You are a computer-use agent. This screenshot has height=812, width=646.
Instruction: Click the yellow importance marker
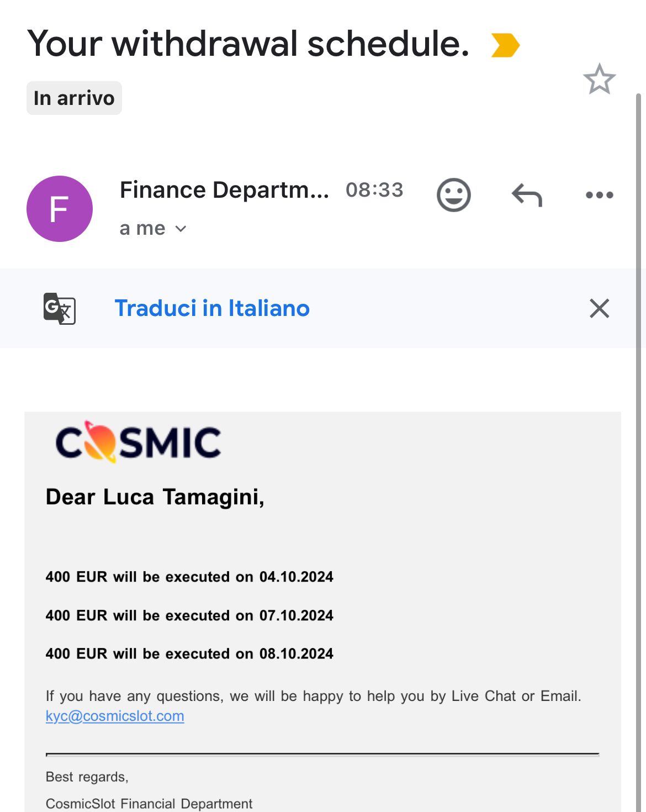pyautogui.click(x=505, y=45)
